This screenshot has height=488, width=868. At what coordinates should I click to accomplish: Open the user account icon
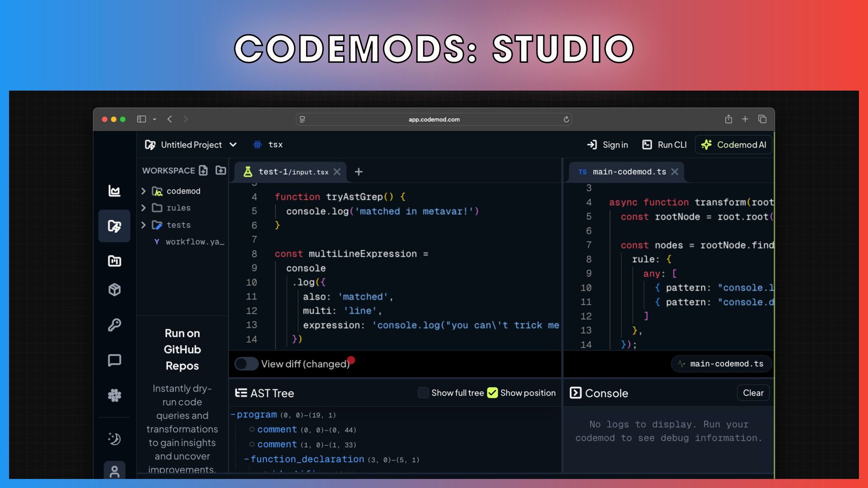tap(114, 471)
